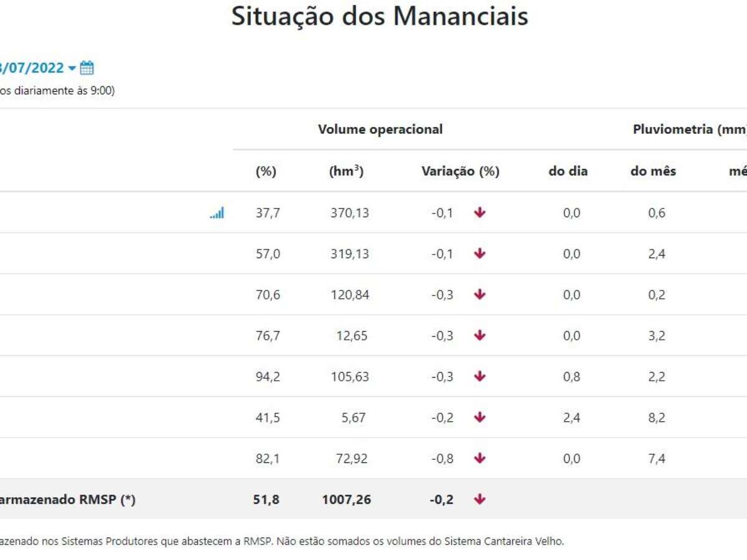Click the bar chart icon beside 37,7
The width and height of the screenshot is (747, 560).
pyautogui.click(x=217, y=213)
